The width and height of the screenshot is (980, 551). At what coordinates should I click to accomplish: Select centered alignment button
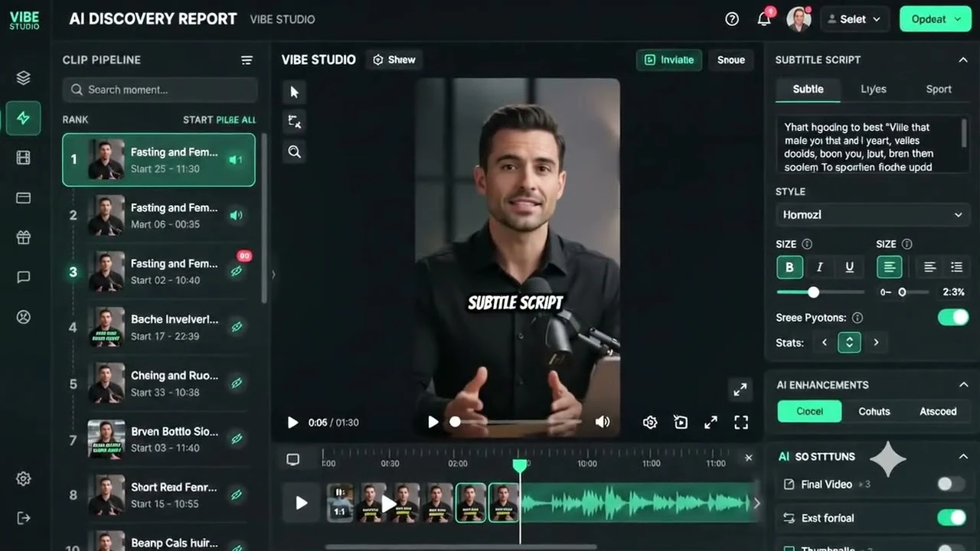(x=889, y=267)
